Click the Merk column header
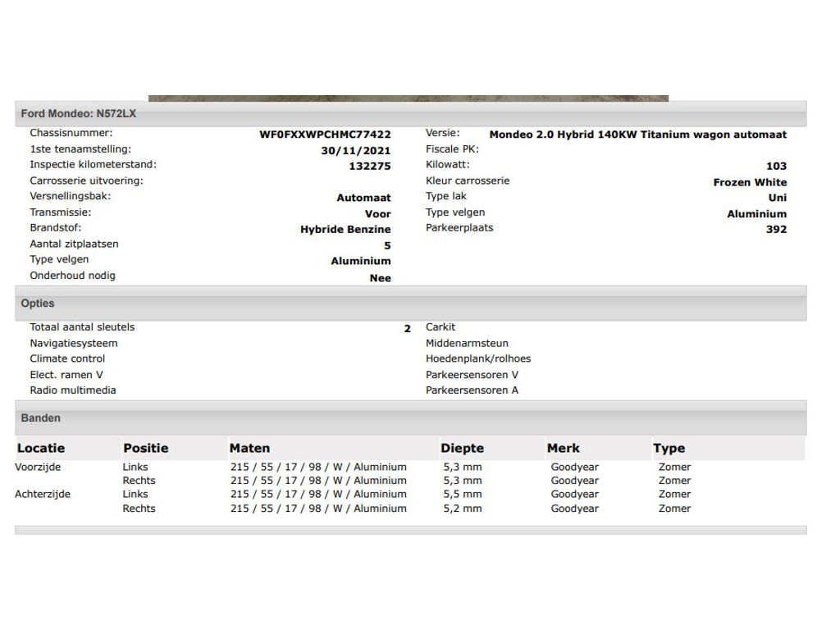Screen dimensions: 840x630 tap(563, 449)
